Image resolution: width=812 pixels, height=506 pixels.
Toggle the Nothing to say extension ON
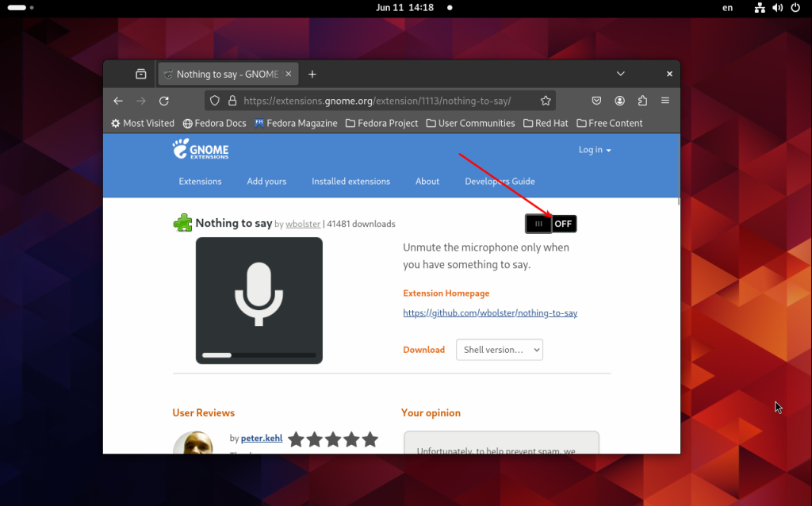[550, 224]
